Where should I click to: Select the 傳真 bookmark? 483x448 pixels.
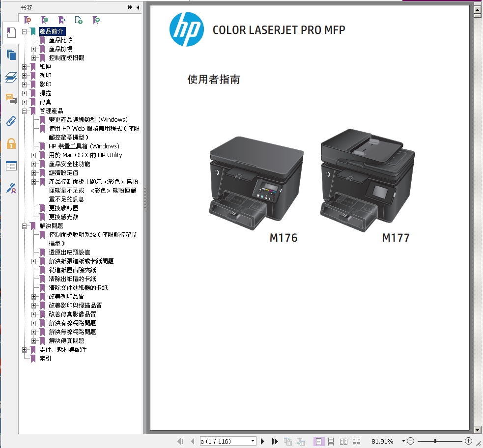(45, 102)
